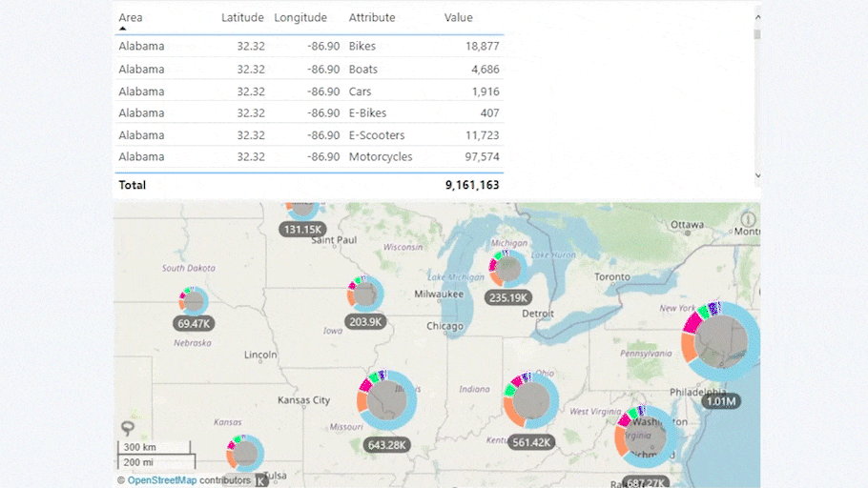Click the E-Scooters attribute cell

point(376,135)
